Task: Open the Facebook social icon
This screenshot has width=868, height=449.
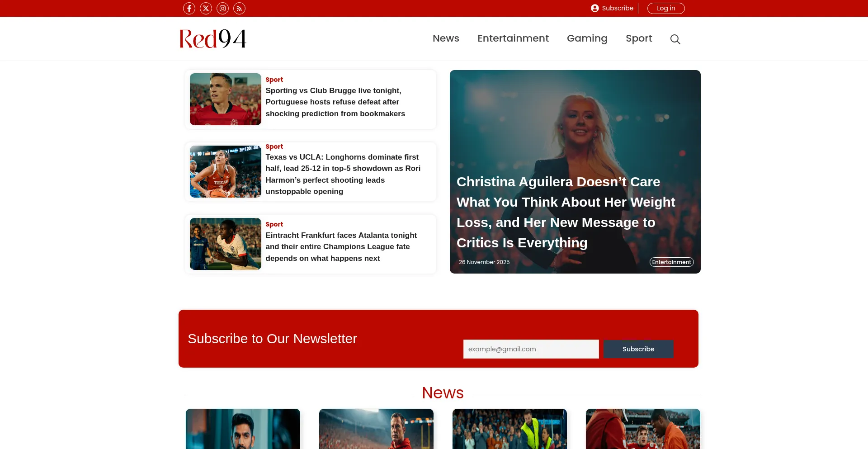Action: pos(189,8)
